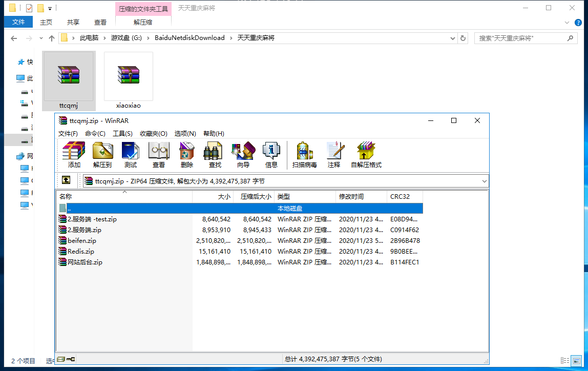Image resolution: width=588 pixels, height=371 pixels.
Task: Switch to Explorer 共享 ribbon tab
Action: coord(73,23)
